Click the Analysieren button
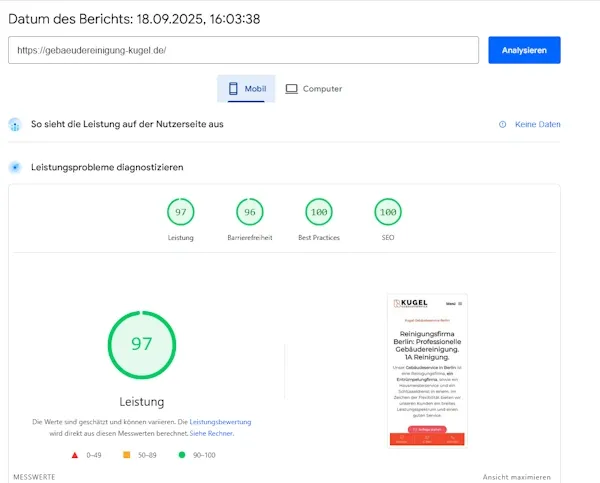The image size is (600, 483). point(524,50)
